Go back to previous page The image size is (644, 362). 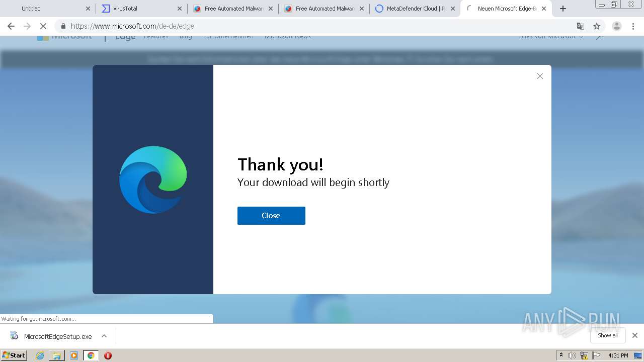pyautogui.click(x=11, y=26)
